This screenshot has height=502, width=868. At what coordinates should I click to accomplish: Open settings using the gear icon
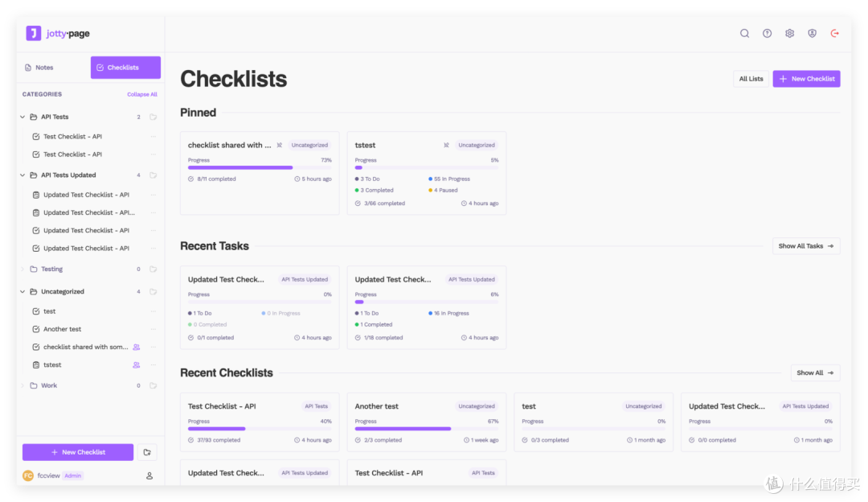pyautogui.click(x=789, y=33)
